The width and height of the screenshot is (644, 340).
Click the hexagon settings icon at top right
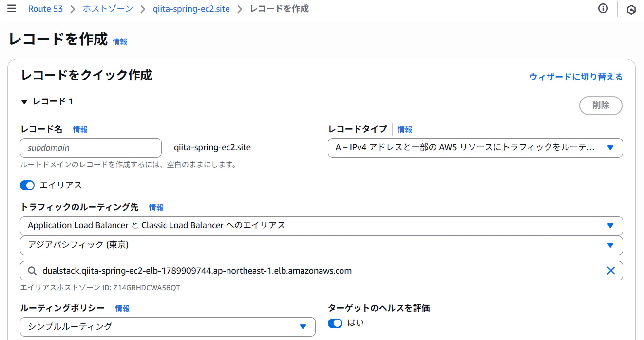point(631,9)
